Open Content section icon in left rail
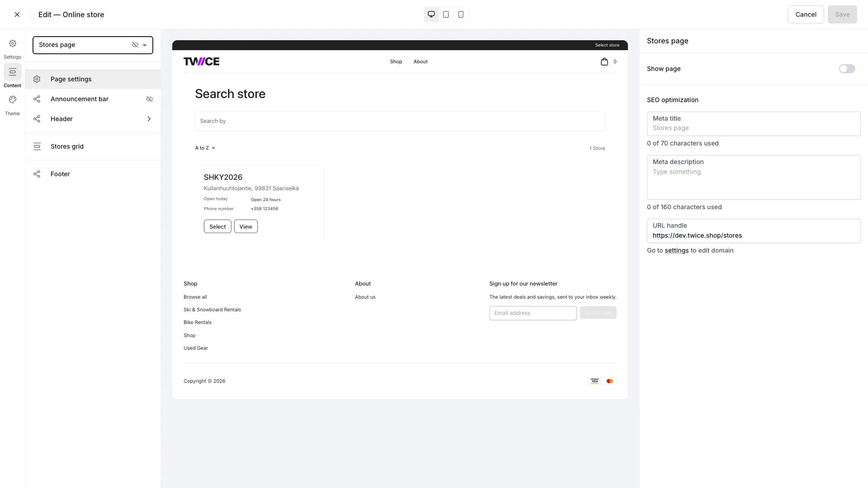This screenshot has height=488, width=868. [13, 72]
